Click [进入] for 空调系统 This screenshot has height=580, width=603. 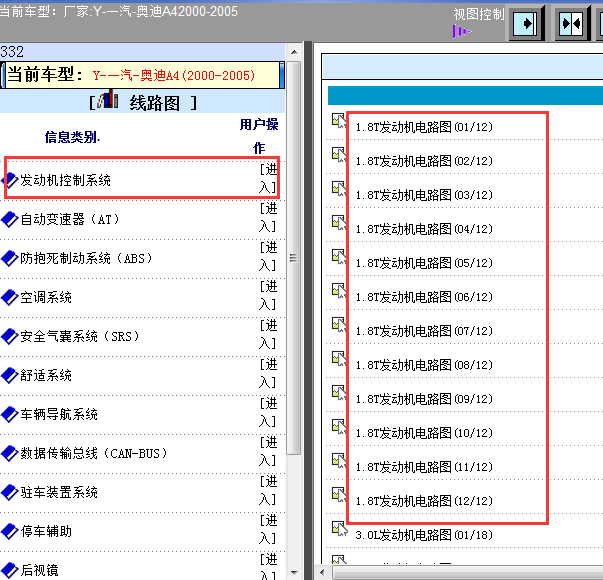268,295
